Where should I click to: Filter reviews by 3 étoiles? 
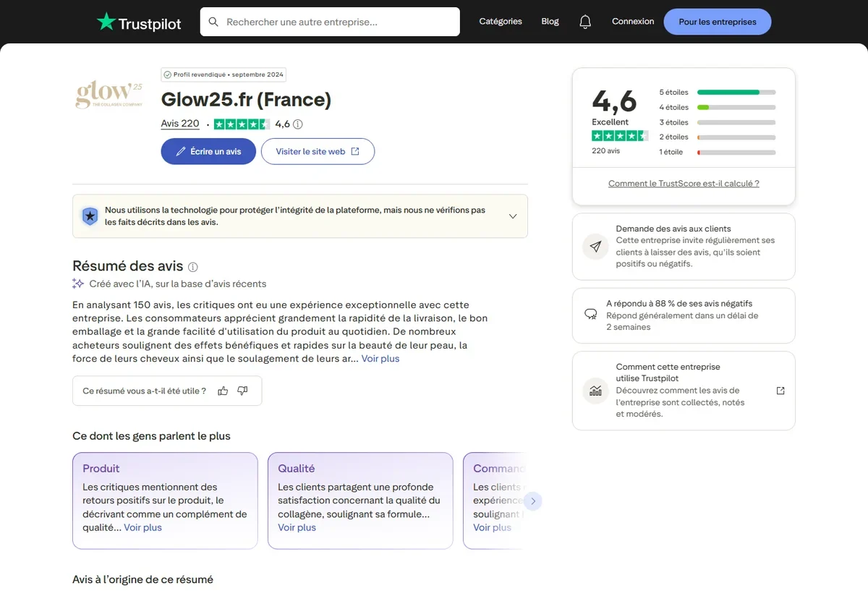(x=718, y=122)
